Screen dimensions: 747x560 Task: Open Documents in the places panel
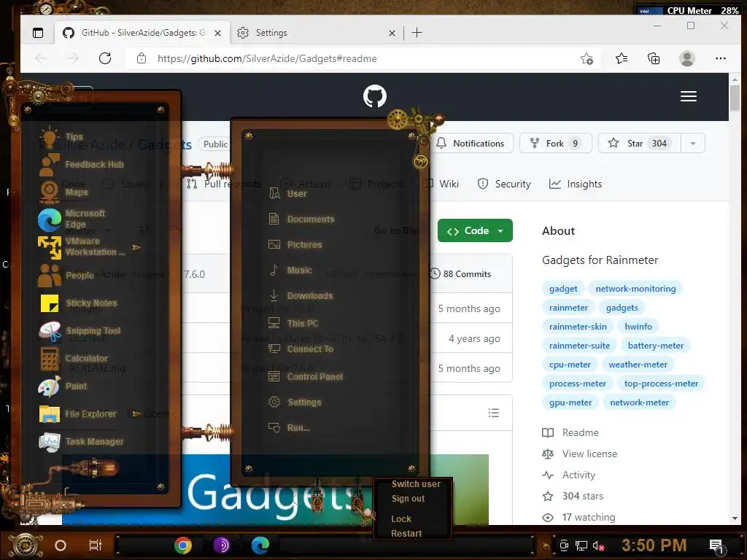click(301, 219)
